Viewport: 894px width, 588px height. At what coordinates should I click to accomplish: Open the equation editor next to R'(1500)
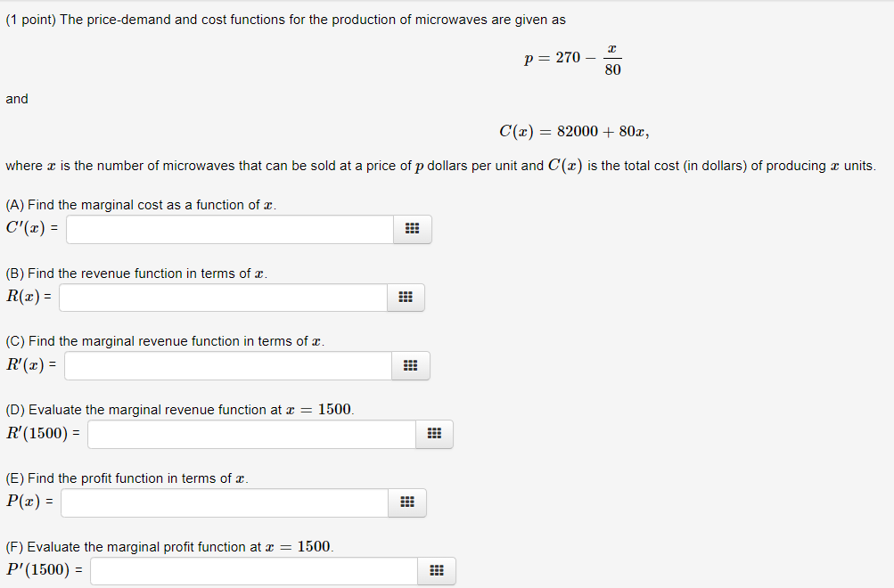pos(434,434)
